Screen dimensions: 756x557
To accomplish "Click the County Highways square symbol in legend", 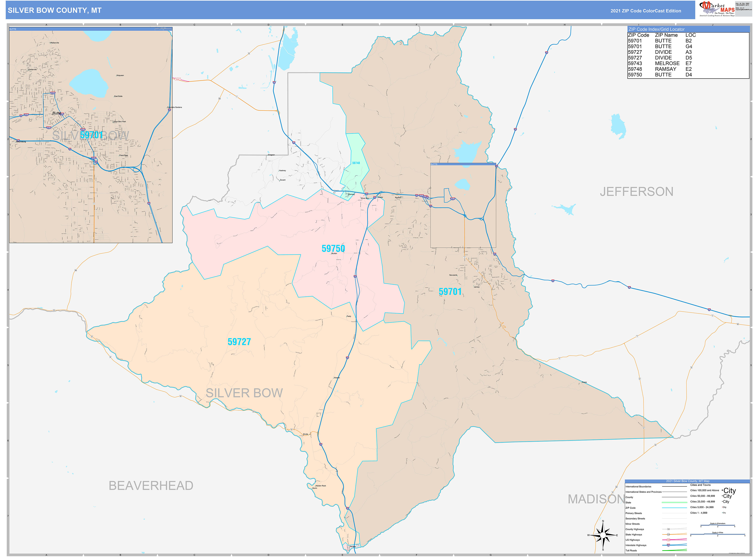I will pos(669,529).
